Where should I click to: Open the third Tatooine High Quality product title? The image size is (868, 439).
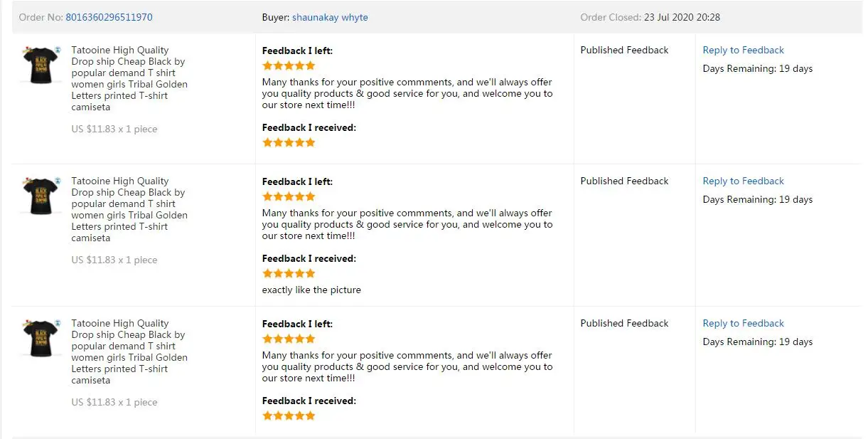point(129,351)
